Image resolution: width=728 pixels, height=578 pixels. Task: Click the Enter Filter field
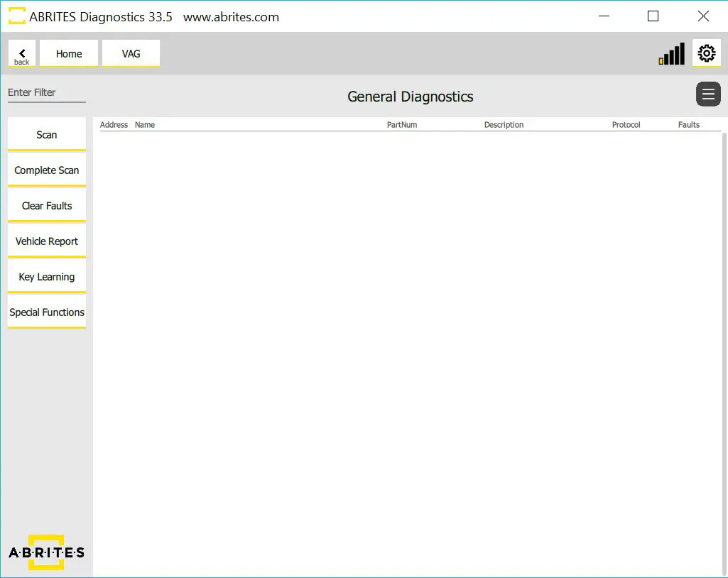46,92
